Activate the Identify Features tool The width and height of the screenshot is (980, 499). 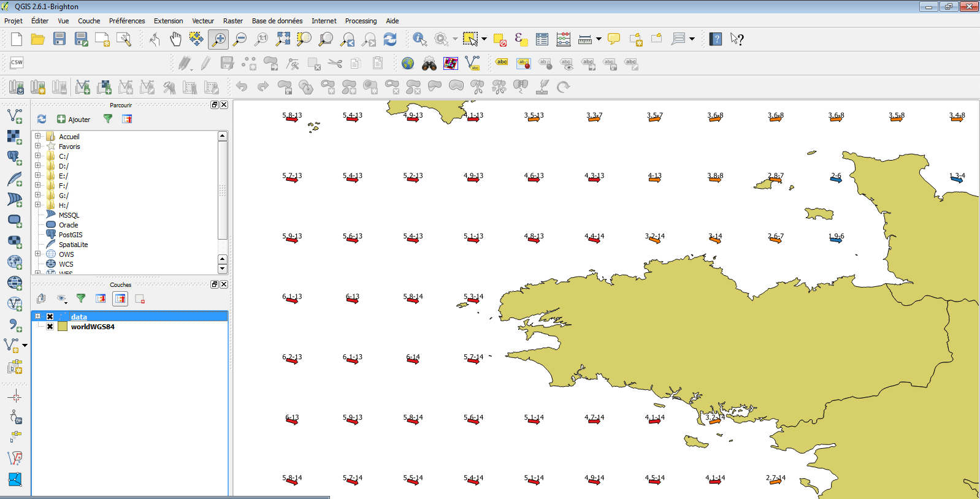pos(419,39)
